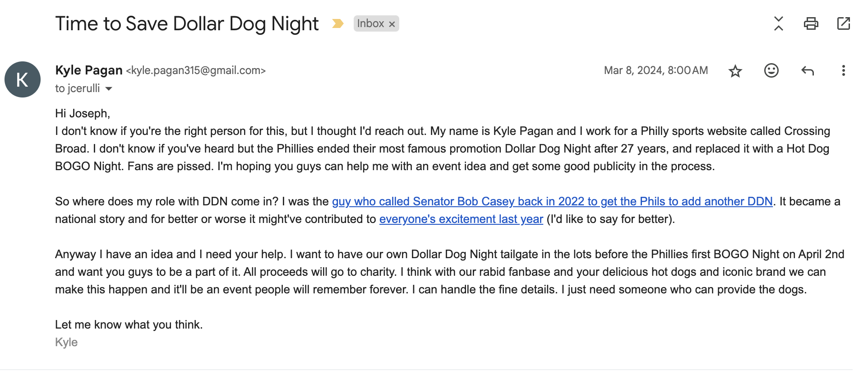
Task: Click the Mar 8, 2024 timestamp
Action: (656, 70)
